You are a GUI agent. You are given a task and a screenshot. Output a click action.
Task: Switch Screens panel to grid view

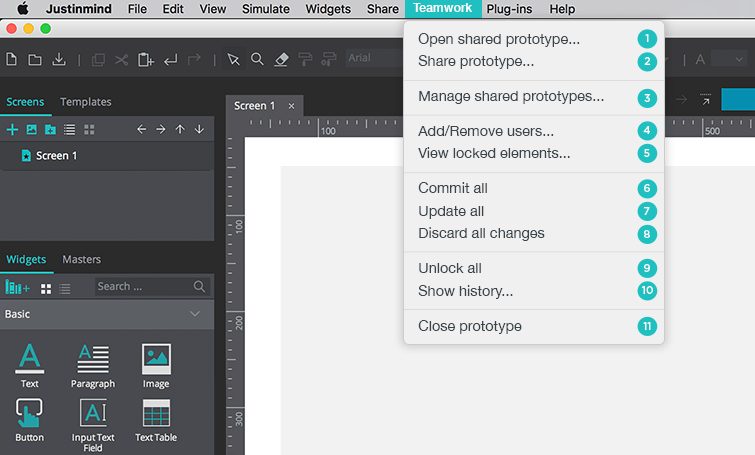[x=89, y=130]
